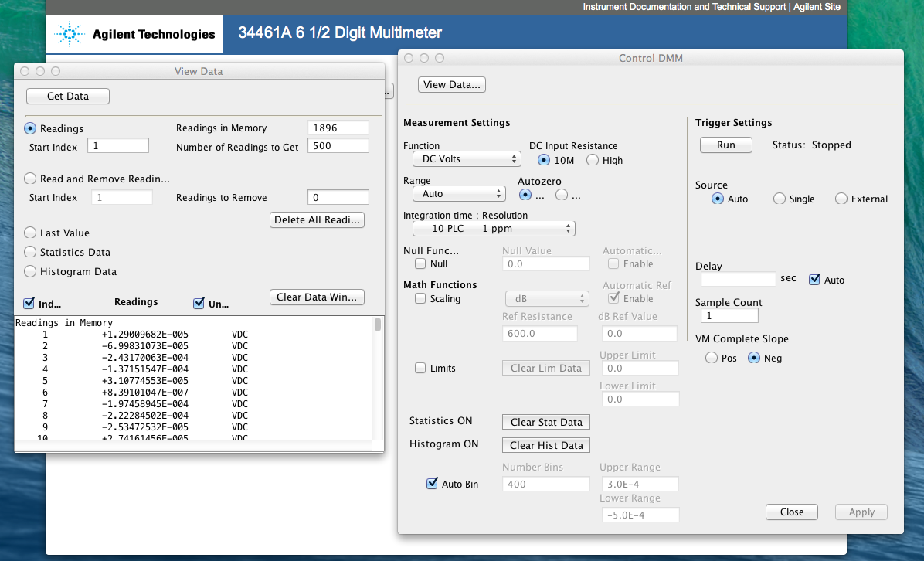Focus the Number of Readings to Get field
Image resolution: width=924 pixels, height=561 pixels.
[338, 145]
